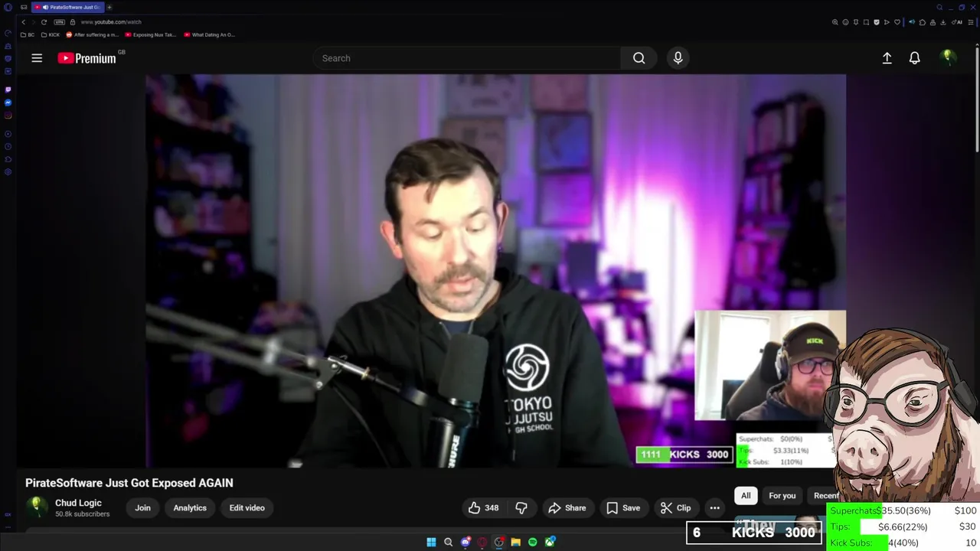The image size is (980, 551).
Task: Open Windows taskbar search
Action: (x=448, y=543)
